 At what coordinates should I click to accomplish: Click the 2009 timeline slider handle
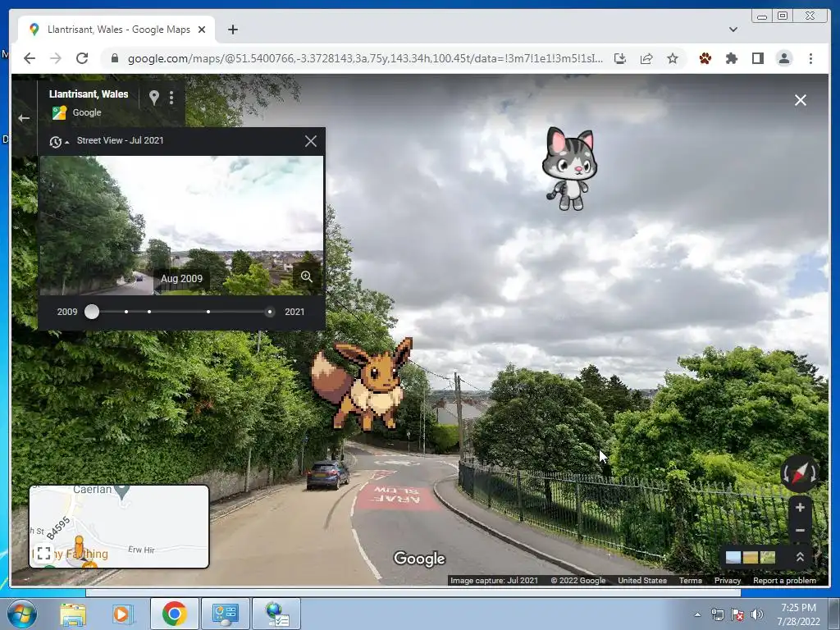click(92, 312)
